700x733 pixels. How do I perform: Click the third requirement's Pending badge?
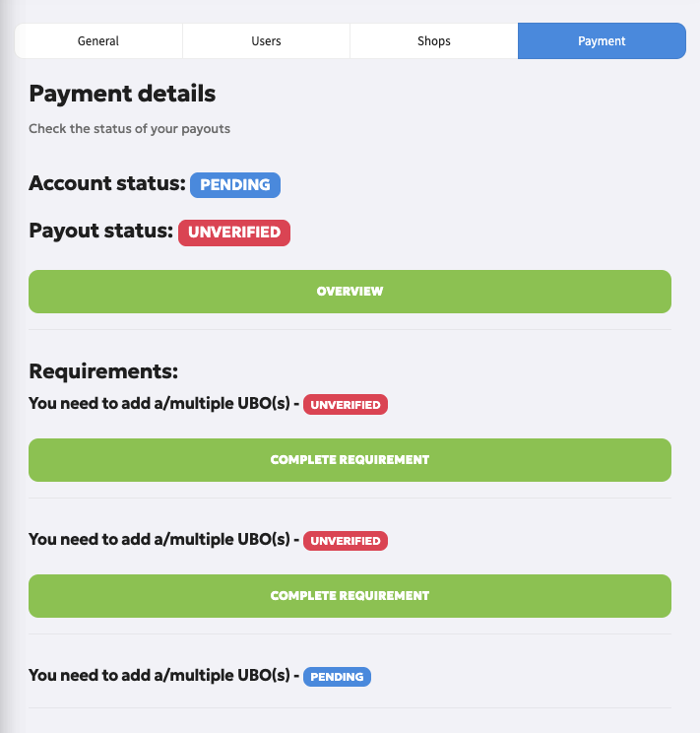[337, 676]
